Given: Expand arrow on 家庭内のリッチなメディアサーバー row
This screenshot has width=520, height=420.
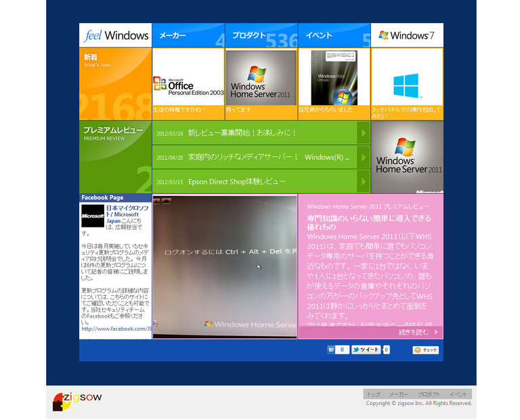Looking at the screenshot, I should [364, 157].
